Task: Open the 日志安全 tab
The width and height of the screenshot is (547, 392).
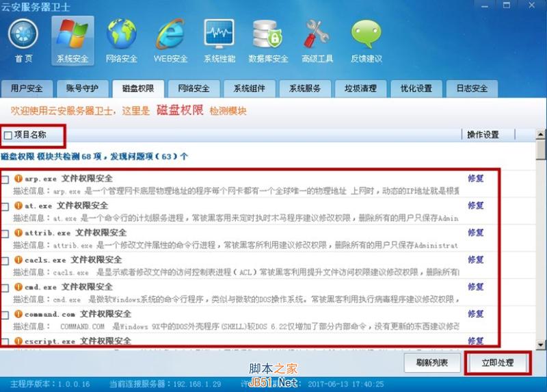Action: [x=472, y=89]
